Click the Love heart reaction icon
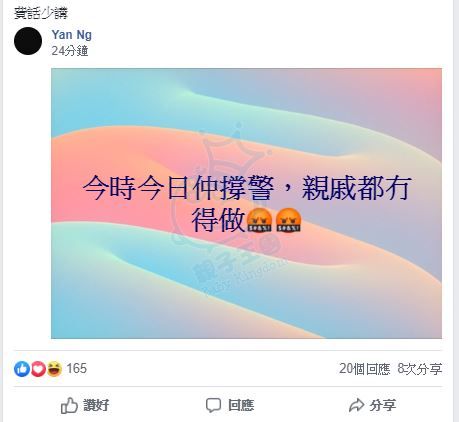 coord(38,369)
